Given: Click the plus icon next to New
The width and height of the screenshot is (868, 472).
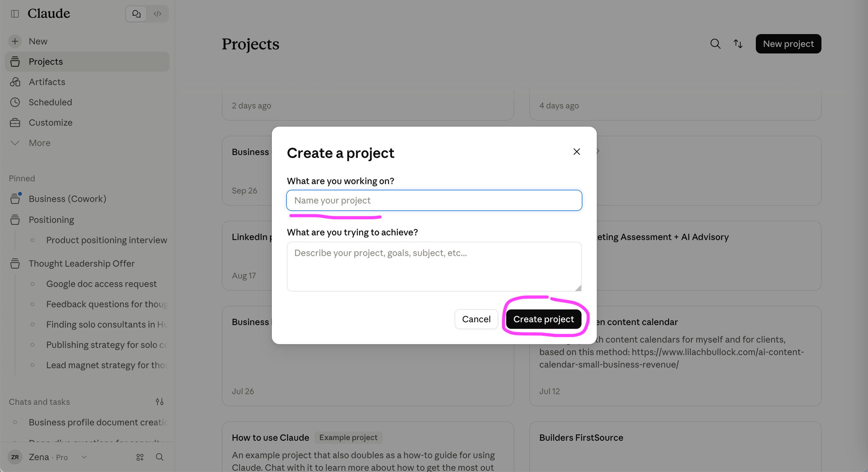Looking at the screenshot, I should (x=15, y=41).
